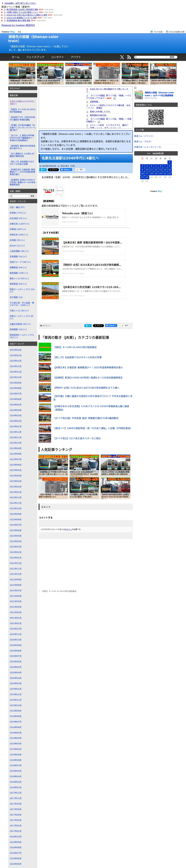Click the B! bookmark button at the article bottom
The image size is (186, 868).
[x=88, y=325]
